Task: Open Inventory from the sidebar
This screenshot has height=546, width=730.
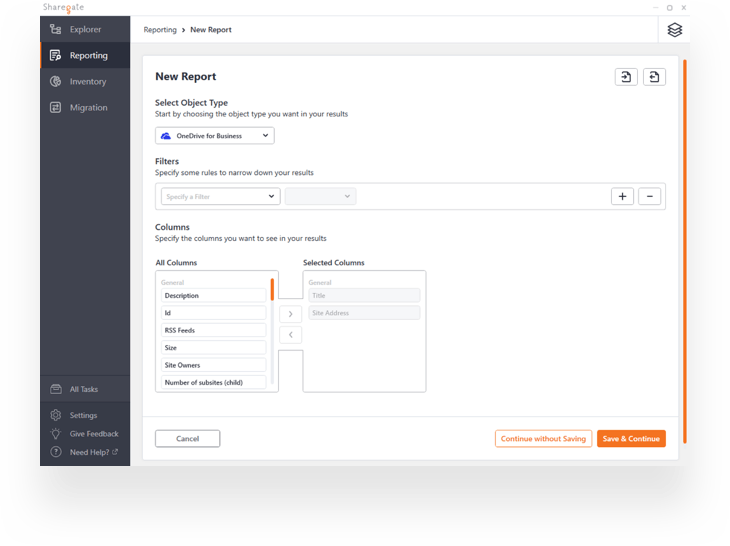Action: coord(85,81)
